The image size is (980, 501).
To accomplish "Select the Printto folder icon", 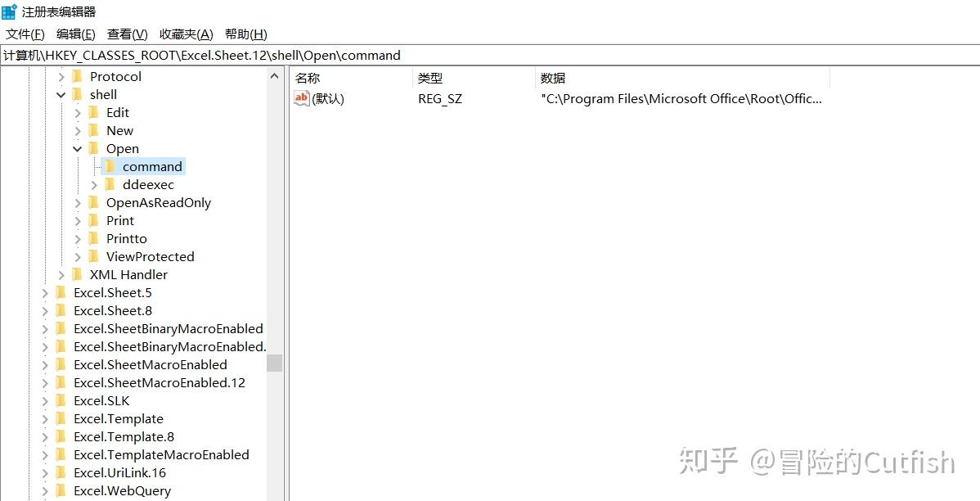I will pyautogui.click(x=94, y=238).
